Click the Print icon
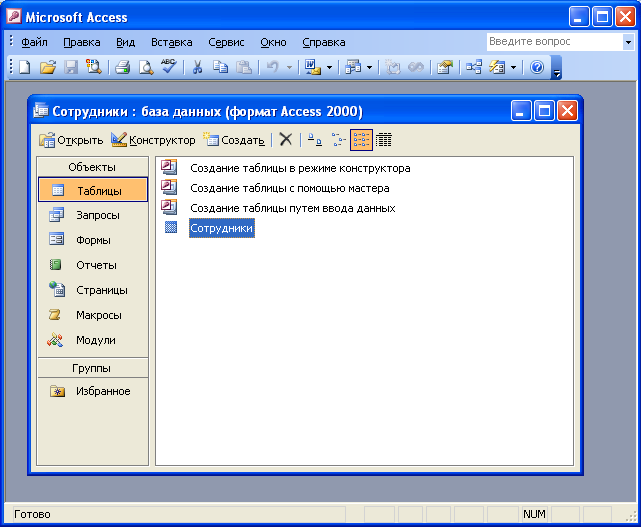The image size is (641, 527). (122, 67)
